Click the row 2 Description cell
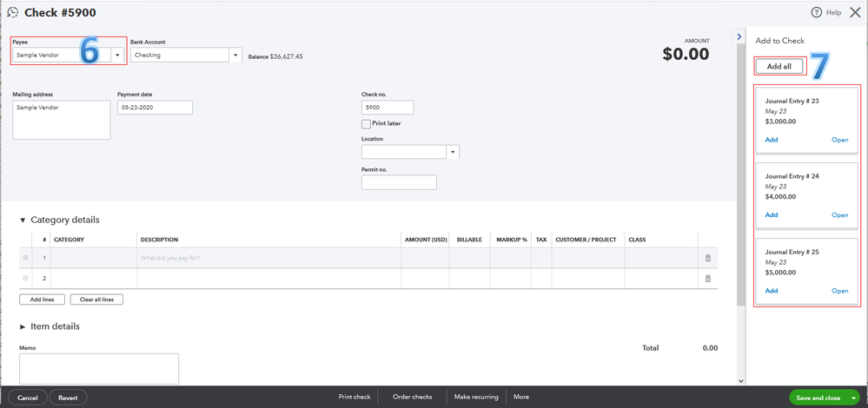This screenshot has height=408, width=868. (x=269, y=279)
